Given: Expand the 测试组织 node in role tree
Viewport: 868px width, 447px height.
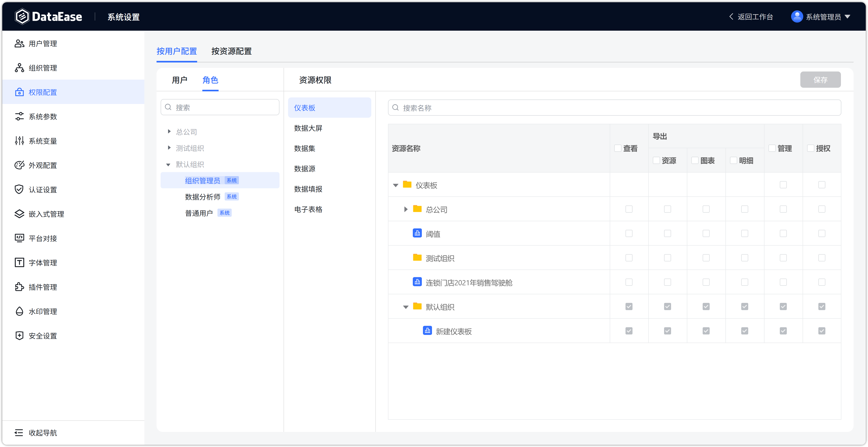Looking at the screenshot, I should (169, 147).
